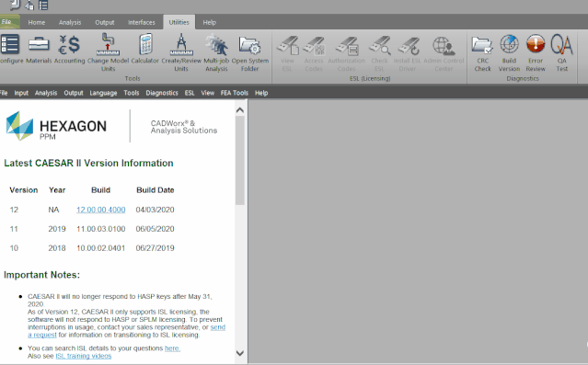Select Authorization Codes in ESL group
Screen dimensions: 588x365
[x=347, y=53]
